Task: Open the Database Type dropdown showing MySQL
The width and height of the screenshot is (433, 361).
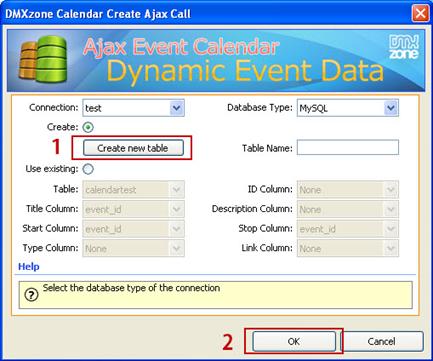Action: pyautogui.click(x=348, y=108)
